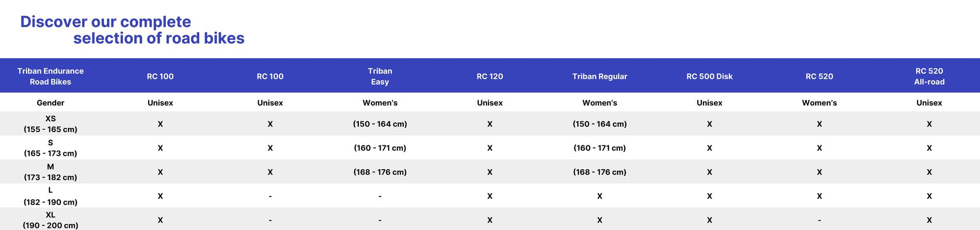This screenshot has height=230, width=980.
Task: Click the Triban Endurance Road Bikes header
Action: click(51, 76)
